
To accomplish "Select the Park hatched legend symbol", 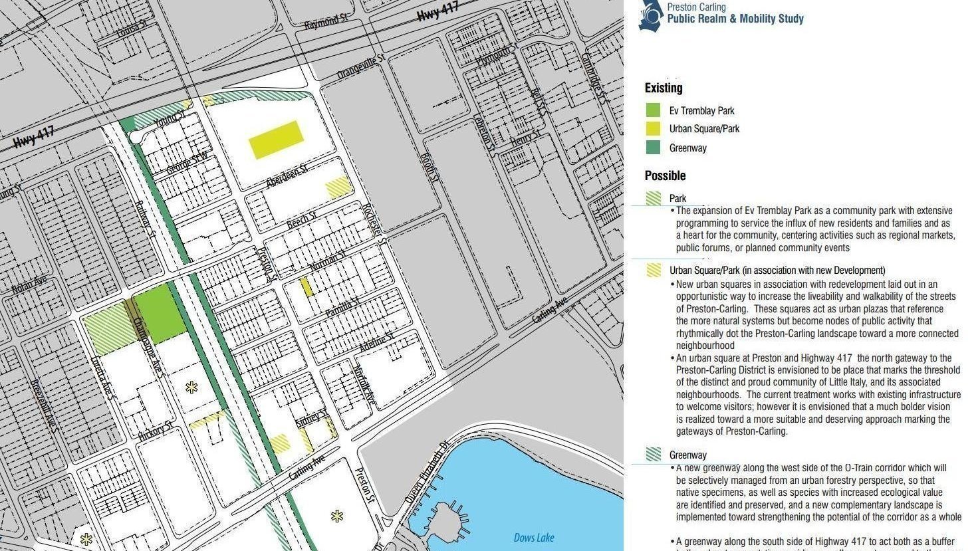I will [654, 198].
